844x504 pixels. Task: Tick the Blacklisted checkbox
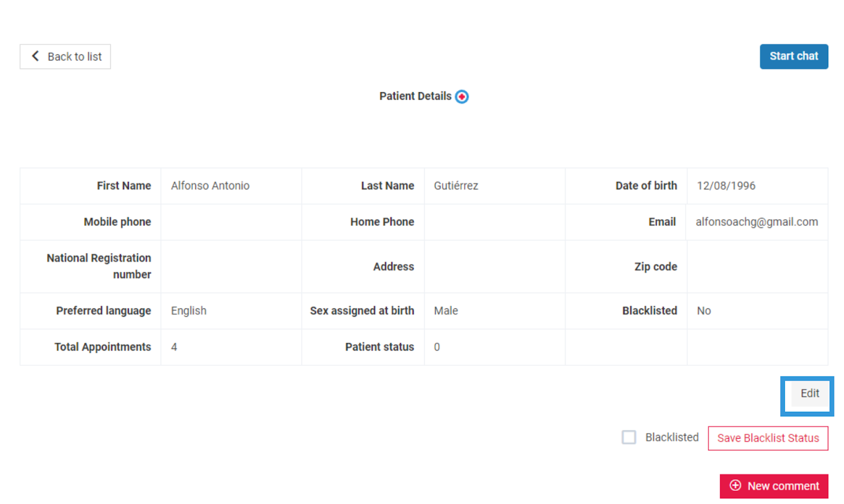click(x=629, y=437)
